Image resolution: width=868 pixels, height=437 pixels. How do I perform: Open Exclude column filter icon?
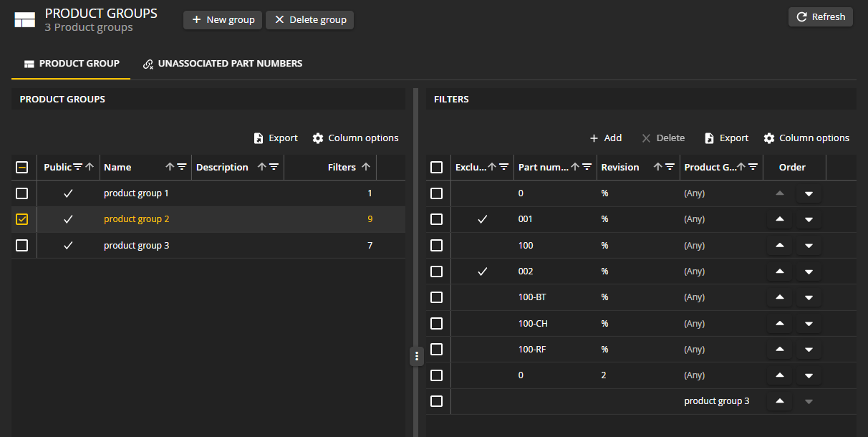[x=503, y=167]
